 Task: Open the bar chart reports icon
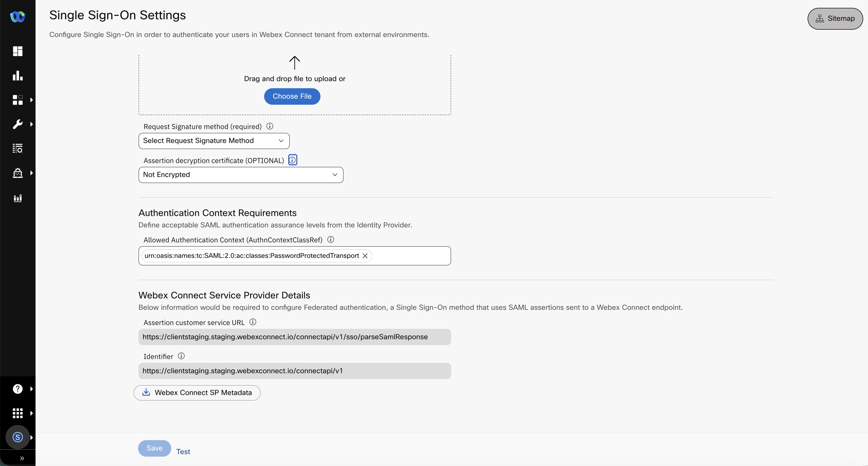coord(18,75)
